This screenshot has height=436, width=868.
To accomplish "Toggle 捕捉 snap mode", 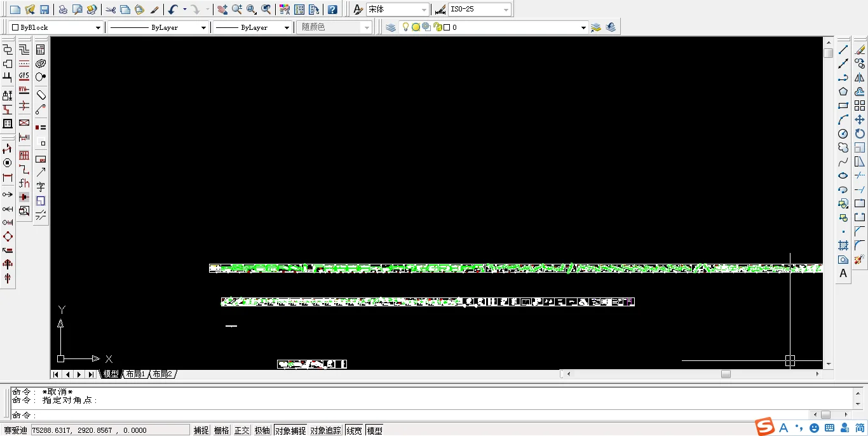I will [x=201, y=430].
